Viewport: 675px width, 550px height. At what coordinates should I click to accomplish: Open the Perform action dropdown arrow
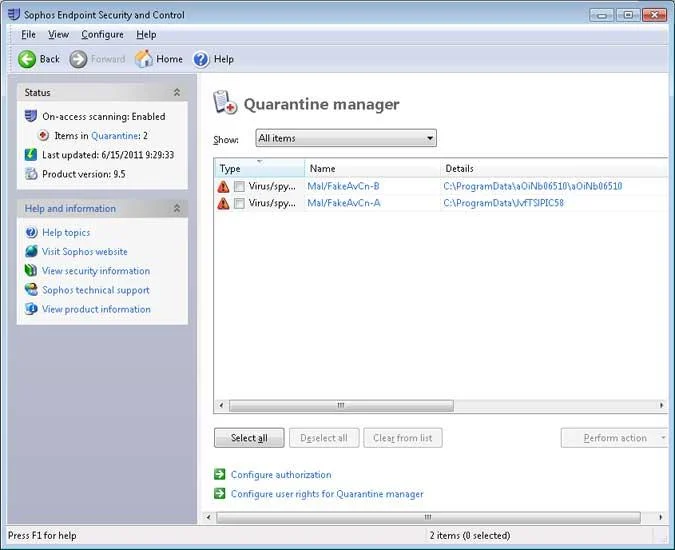coord(663,438)
